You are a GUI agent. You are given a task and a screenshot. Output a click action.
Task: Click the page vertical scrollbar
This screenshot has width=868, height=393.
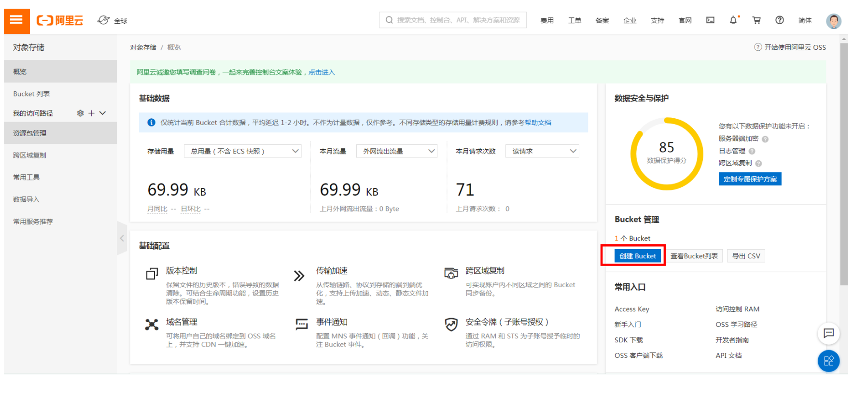tap(844, 164)
